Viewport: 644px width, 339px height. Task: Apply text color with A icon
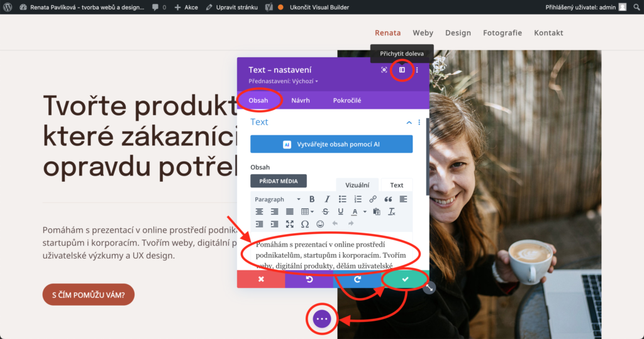point(355,211)
